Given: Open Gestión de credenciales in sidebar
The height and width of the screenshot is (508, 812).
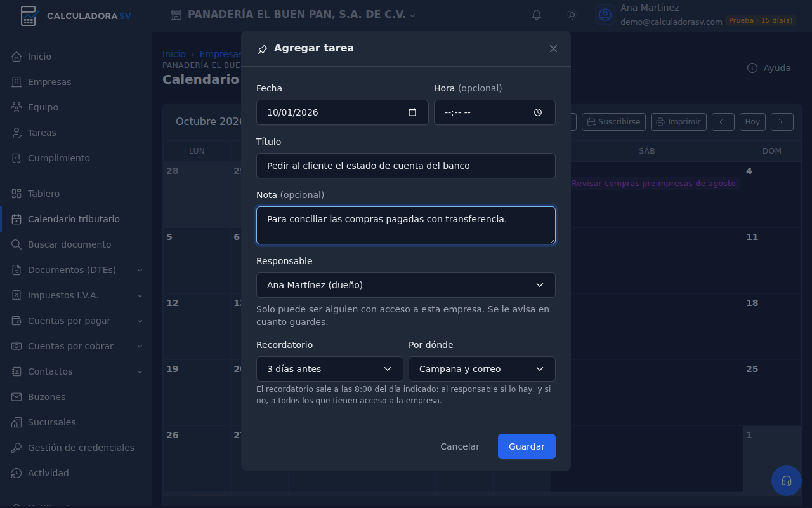Looking at the screenshot, I should point(76,448).
